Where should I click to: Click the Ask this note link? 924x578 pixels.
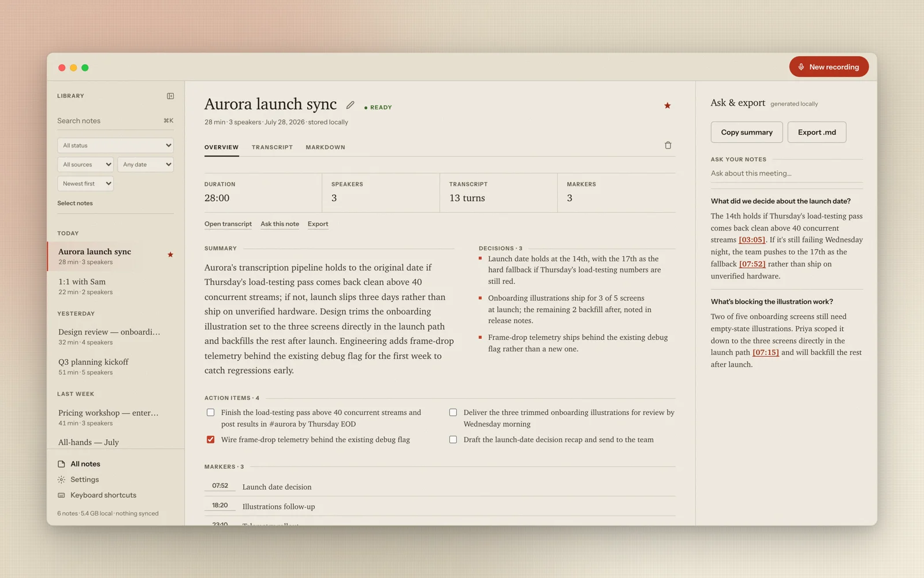pyautogui.click(x=280, y=224)
